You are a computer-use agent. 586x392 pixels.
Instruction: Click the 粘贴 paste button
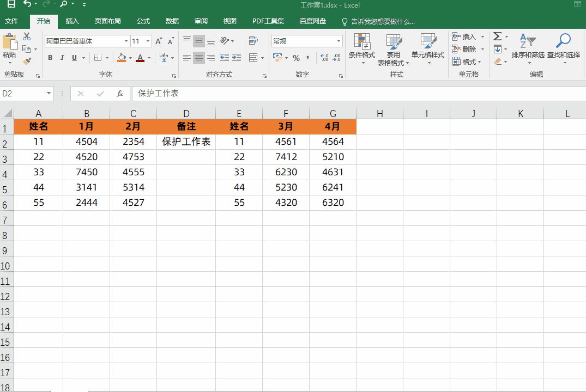coord(9,47)
